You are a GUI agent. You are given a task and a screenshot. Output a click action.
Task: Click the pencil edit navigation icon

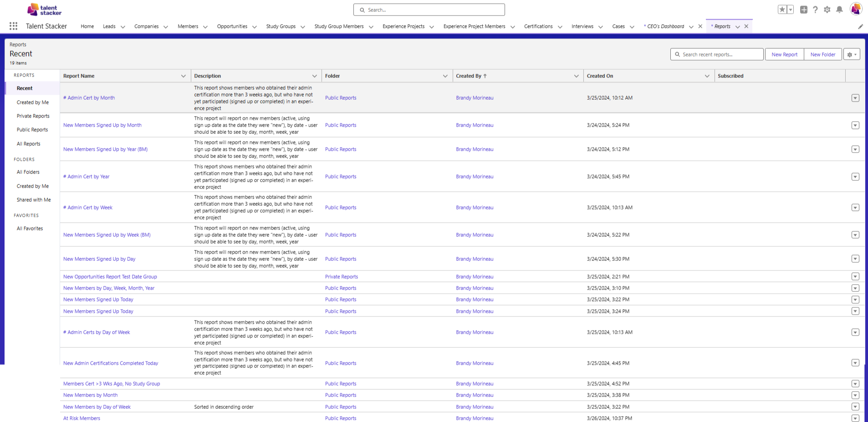tap(860, 26)
